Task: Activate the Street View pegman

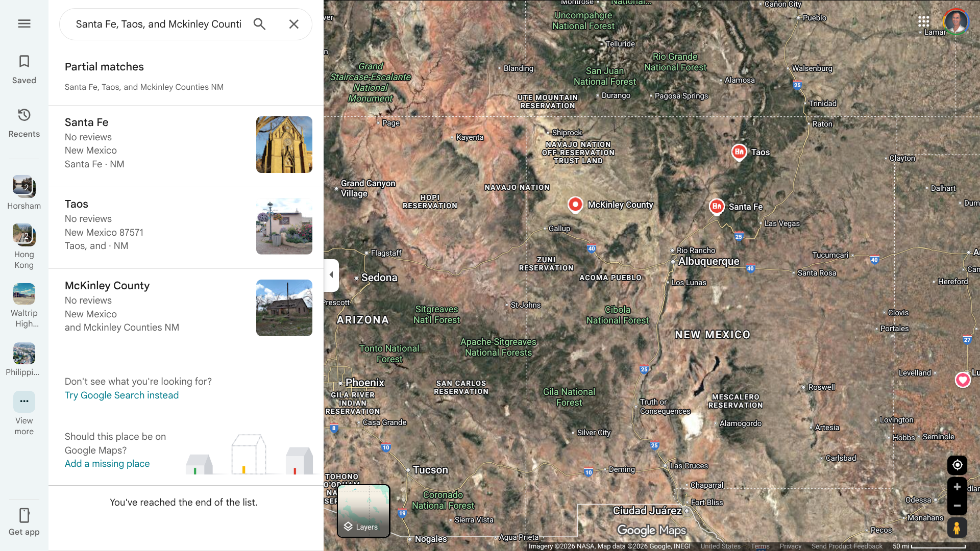Action: click(x=957, y=528)
